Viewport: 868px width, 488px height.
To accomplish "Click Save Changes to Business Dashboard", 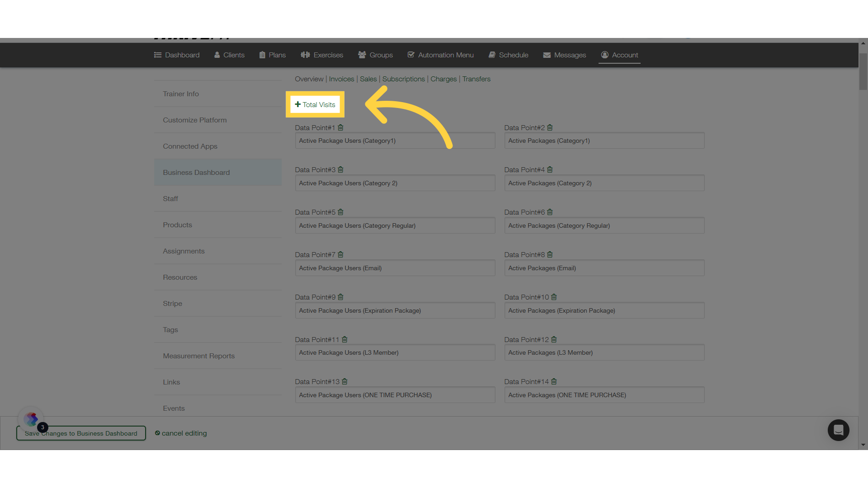I will (81, 433).
